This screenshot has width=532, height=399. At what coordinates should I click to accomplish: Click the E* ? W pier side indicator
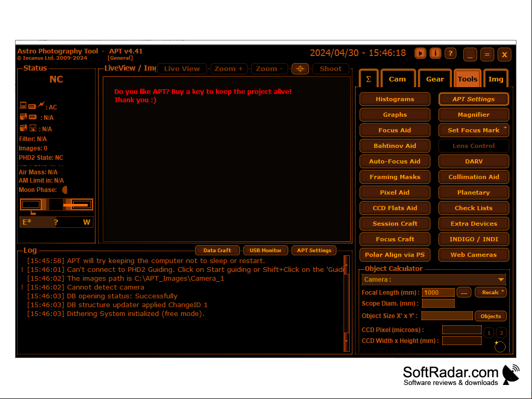pos(57,222)
